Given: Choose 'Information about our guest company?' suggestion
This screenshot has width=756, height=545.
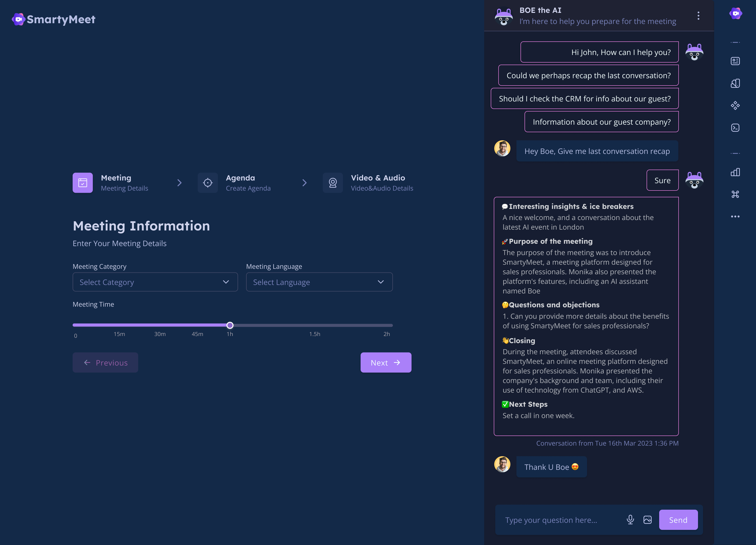Looking at the screenshot, I should (x=601, y=122).
